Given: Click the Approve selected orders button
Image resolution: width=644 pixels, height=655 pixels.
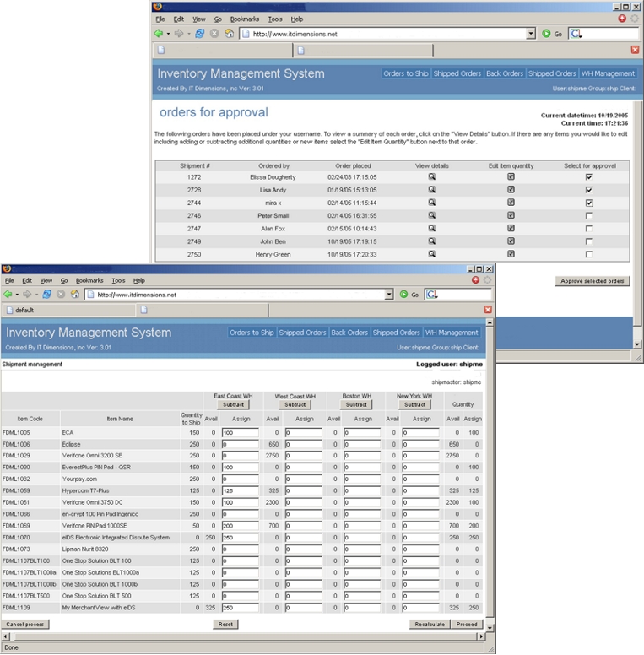Looking at the screenshot, I should coord(593,281).
